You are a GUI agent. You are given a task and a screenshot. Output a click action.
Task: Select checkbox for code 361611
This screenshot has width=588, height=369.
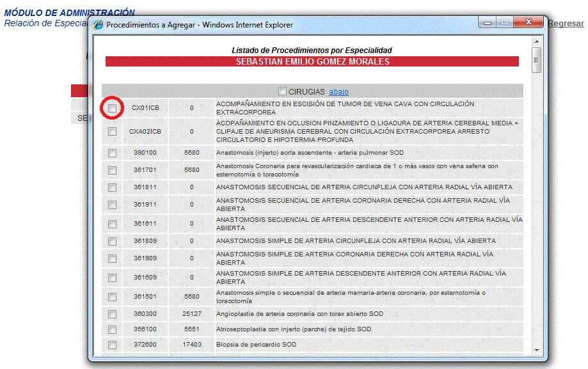pos(113,224)
